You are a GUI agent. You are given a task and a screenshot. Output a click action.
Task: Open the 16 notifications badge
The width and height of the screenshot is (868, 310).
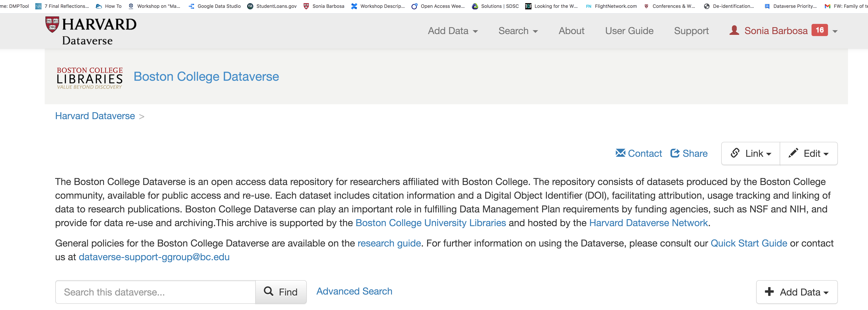coord(820,30)
